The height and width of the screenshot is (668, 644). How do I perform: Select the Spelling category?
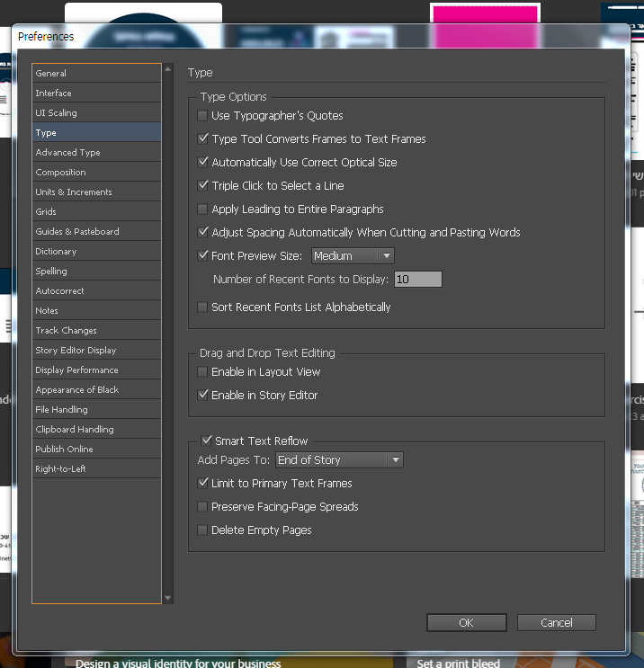[x=97, y=271]
